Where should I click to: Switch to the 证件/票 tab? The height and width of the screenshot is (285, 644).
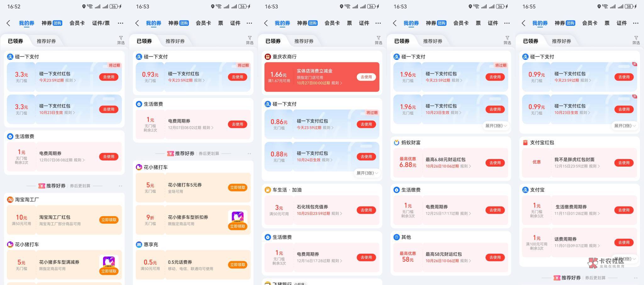pos(101,23)
